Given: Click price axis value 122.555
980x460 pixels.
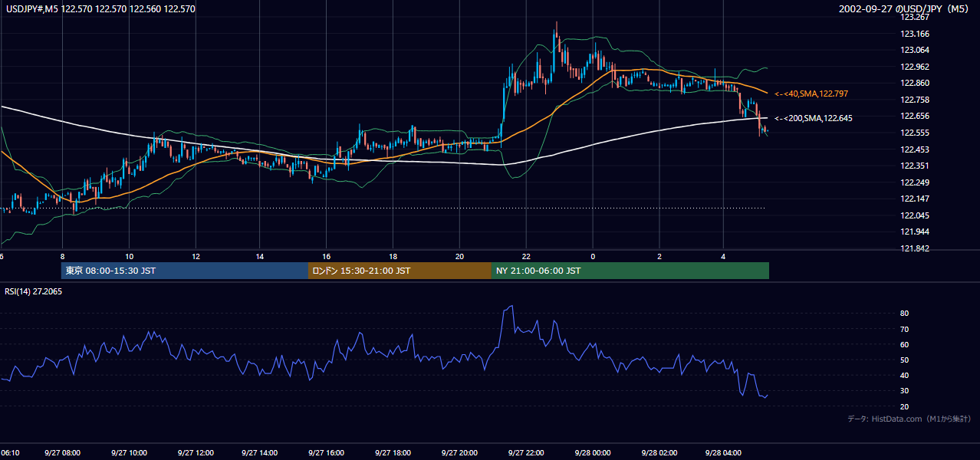Looking at the screenshot, I should click(916, 133).
